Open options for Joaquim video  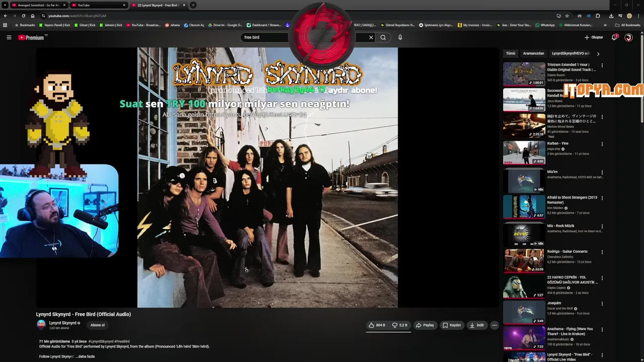pos(602,304)
